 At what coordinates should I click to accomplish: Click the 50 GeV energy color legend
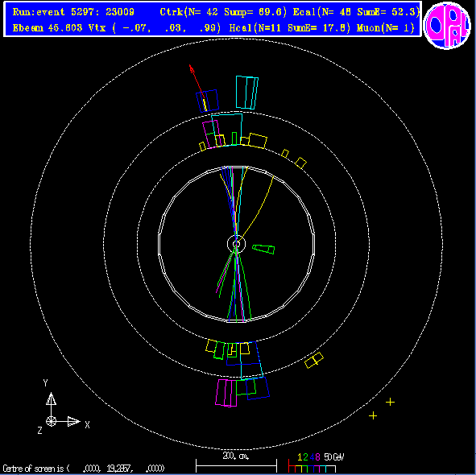(x=316, y=463)
